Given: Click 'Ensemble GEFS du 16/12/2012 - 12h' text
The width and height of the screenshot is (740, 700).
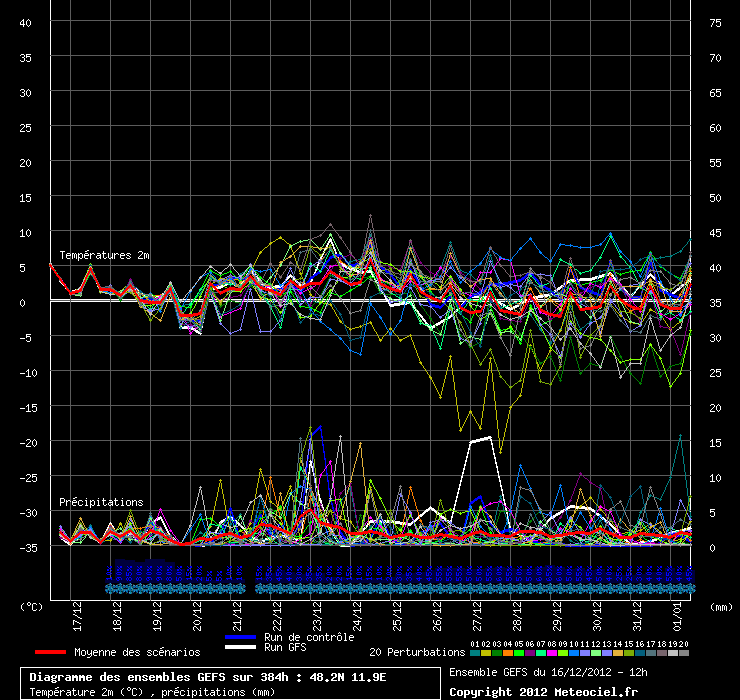Looking at the screenshot, I should point(548,672).
